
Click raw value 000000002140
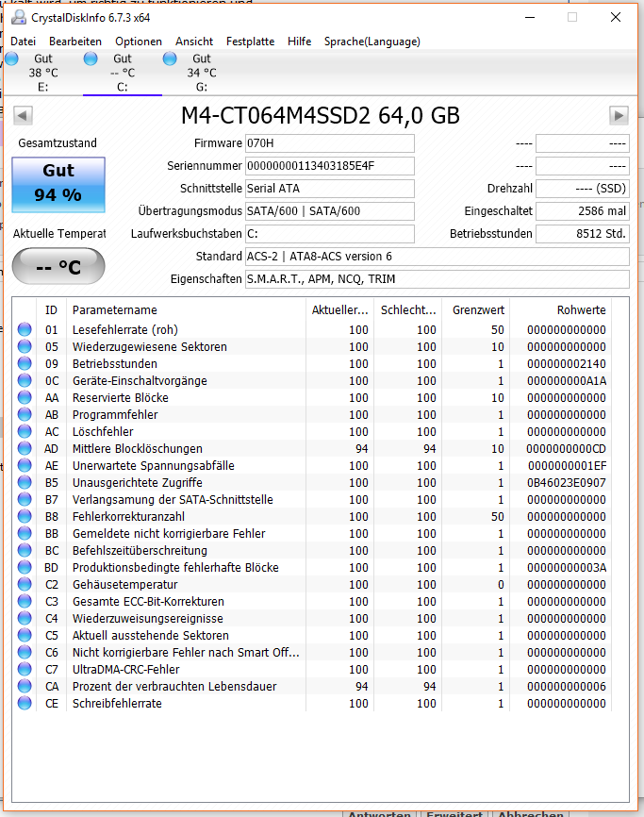point(567,364)
